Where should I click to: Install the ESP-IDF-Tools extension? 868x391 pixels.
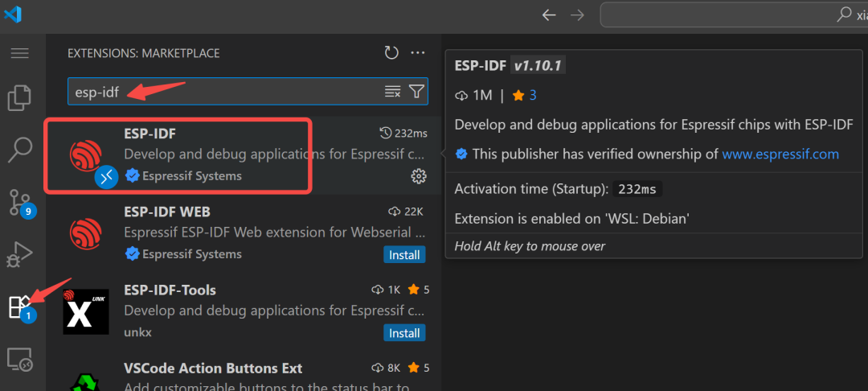click(404, 332)
